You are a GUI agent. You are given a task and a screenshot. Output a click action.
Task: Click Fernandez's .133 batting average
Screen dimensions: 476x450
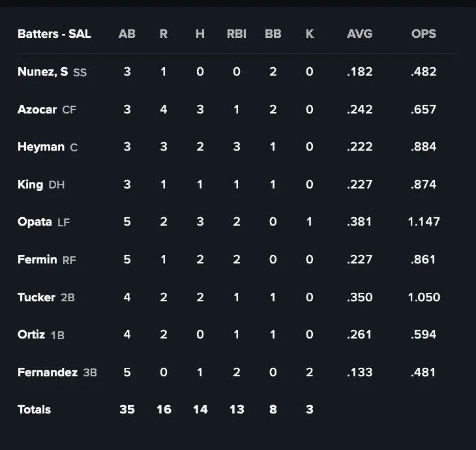(359, 372)
